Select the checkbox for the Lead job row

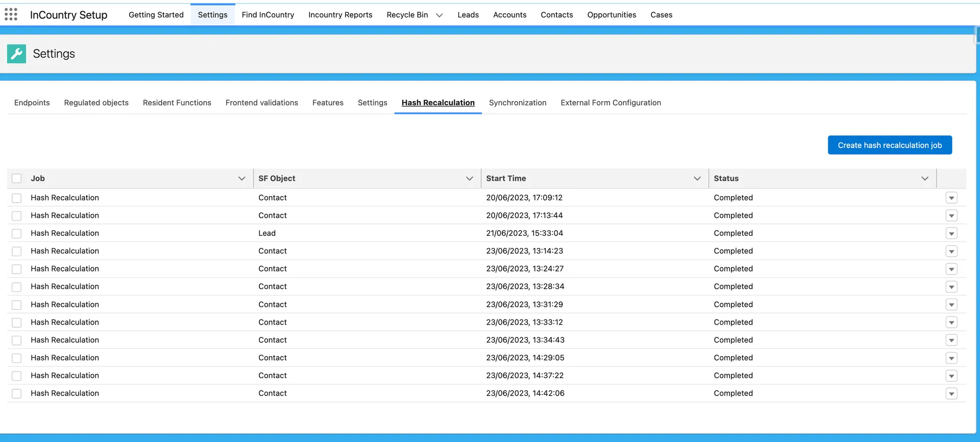click(x=17, y=233)
